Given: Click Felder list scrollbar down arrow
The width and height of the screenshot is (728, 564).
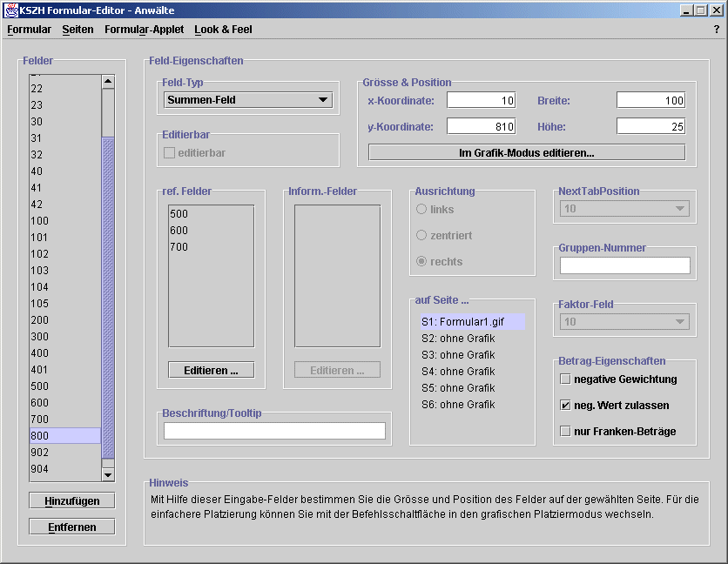Looking at the screenshot, I should [108, 474].
